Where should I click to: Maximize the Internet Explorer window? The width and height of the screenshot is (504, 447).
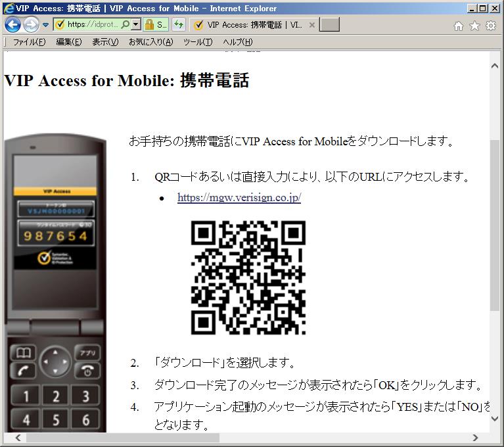click(482, 9)
